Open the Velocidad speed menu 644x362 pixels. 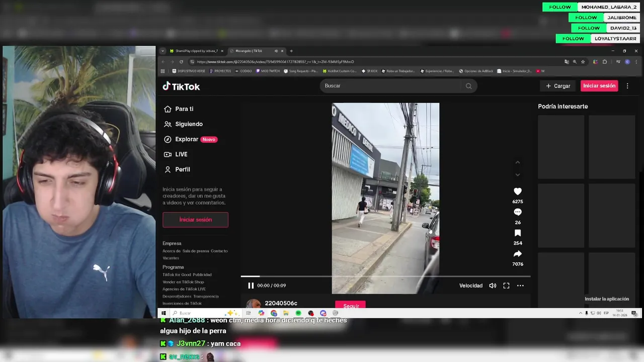click(x=470, y=286)
